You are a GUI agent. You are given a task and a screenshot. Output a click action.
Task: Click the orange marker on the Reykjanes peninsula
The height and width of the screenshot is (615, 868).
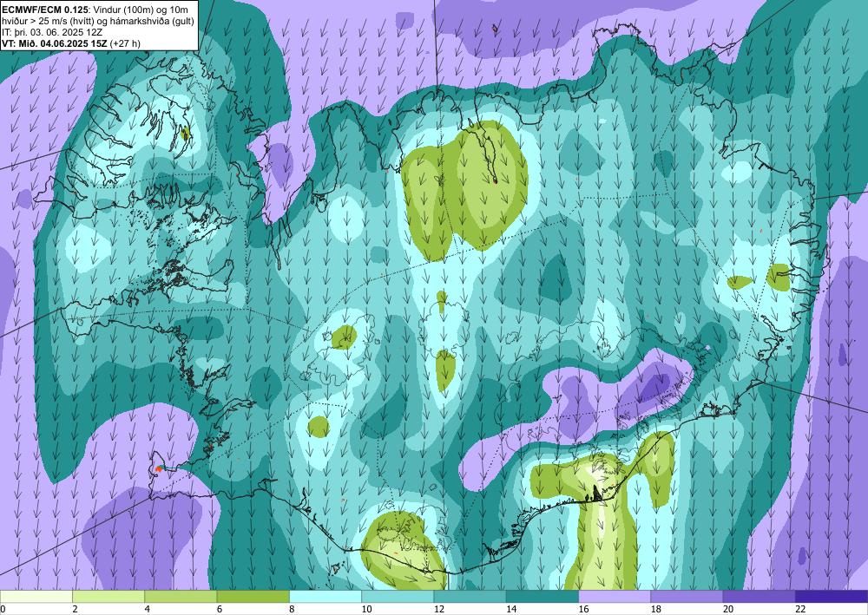[x=159, y=468]
